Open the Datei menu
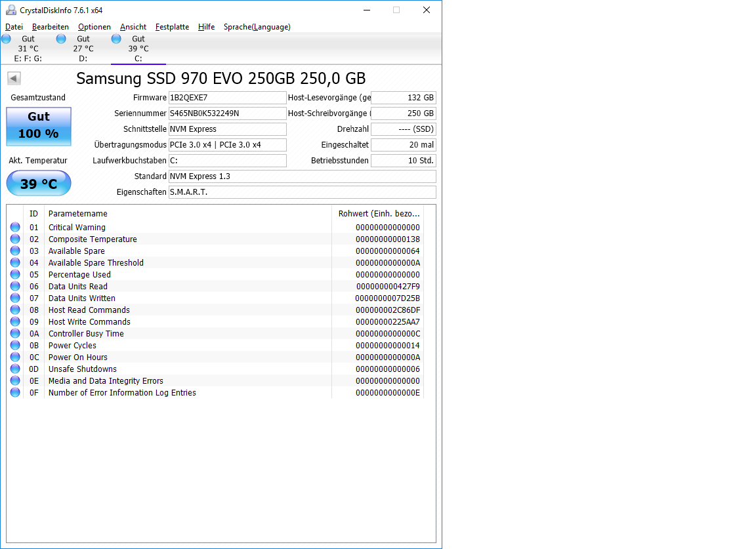Image resolution: width=756 pixels, height=549 pixels. coord(14,27)
